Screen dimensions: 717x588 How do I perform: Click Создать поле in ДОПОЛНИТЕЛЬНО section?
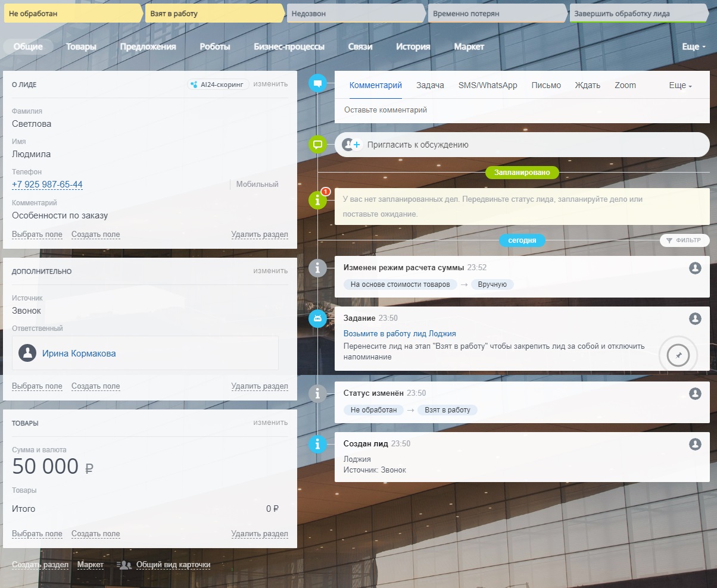point(95,386)
